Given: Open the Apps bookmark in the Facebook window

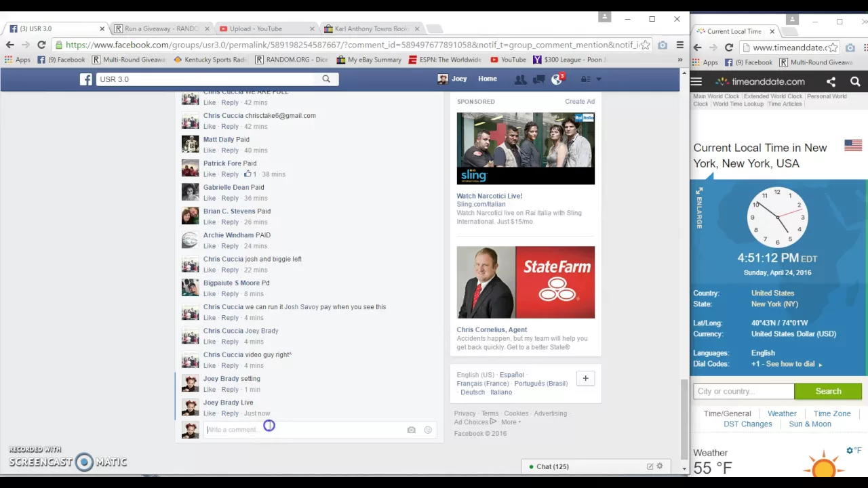Looking at the screenshot, I should point(17,60).
